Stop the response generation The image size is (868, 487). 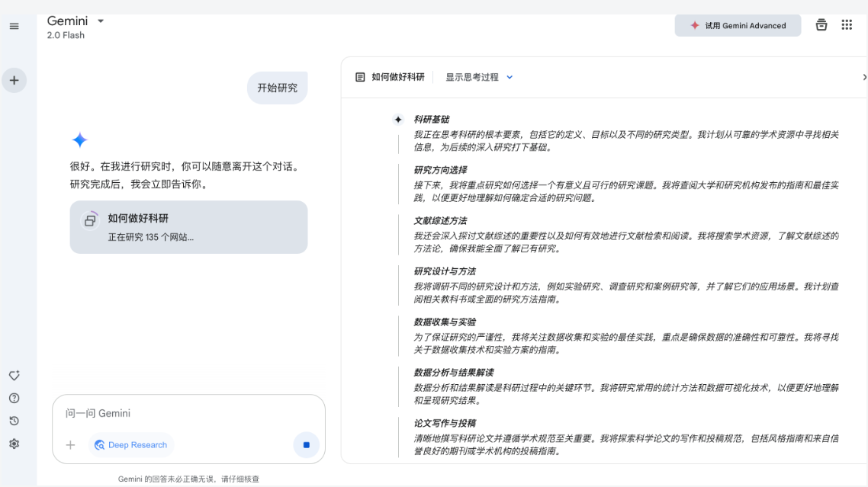click(306, 445)
